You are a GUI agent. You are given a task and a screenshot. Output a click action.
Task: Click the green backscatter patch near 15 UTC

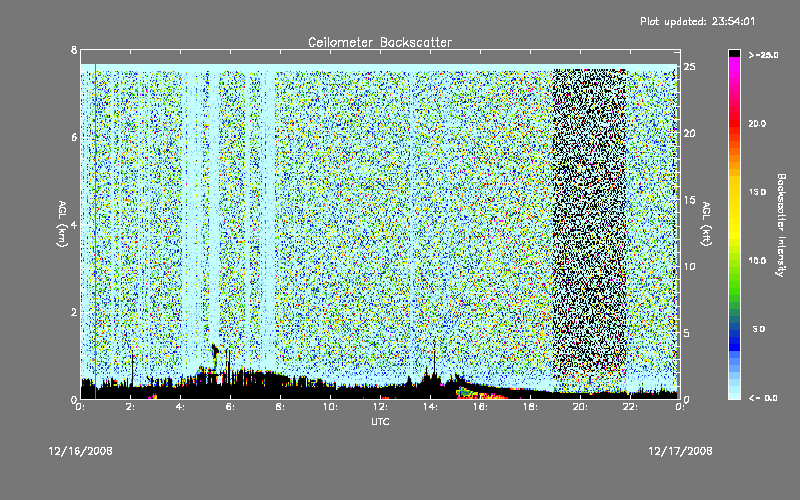coord(464,392)
